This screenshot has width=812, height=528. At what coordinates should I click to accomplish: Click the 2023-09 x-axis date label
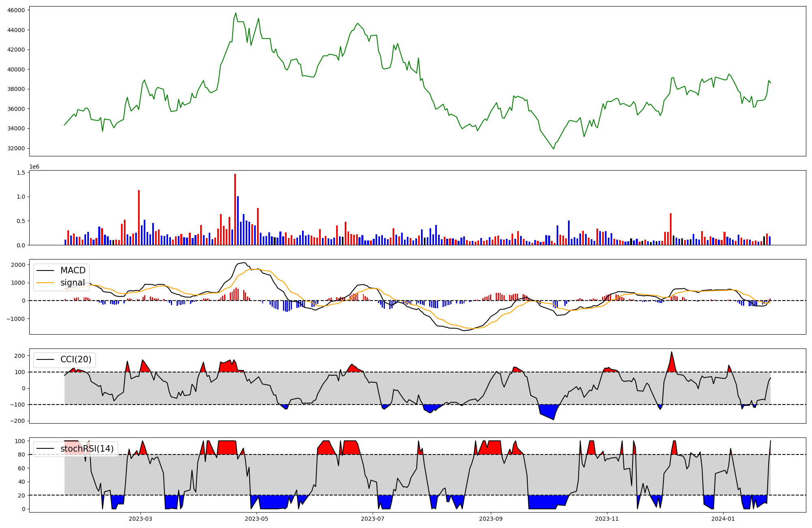coord(491,519)
